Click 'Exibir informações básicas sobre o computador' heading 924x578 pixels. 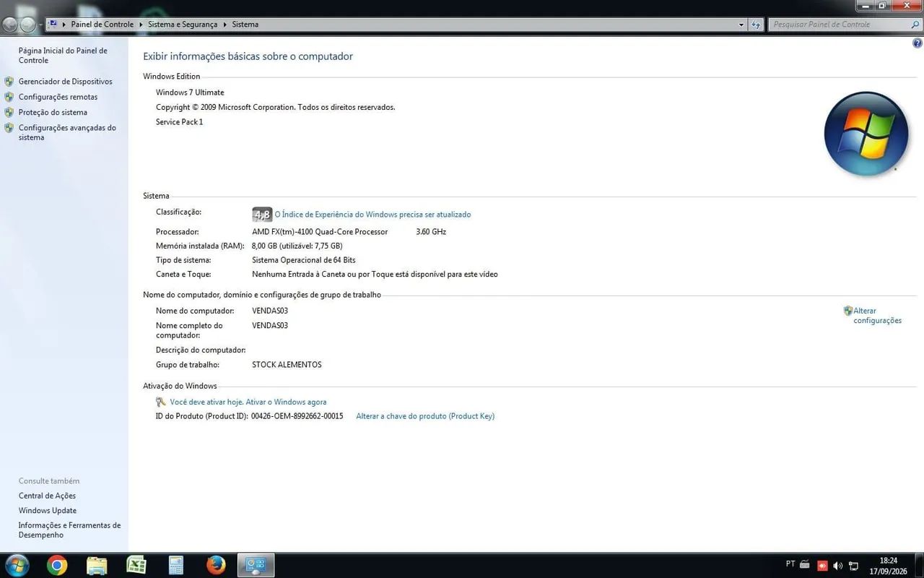click(x=248, y=56)
